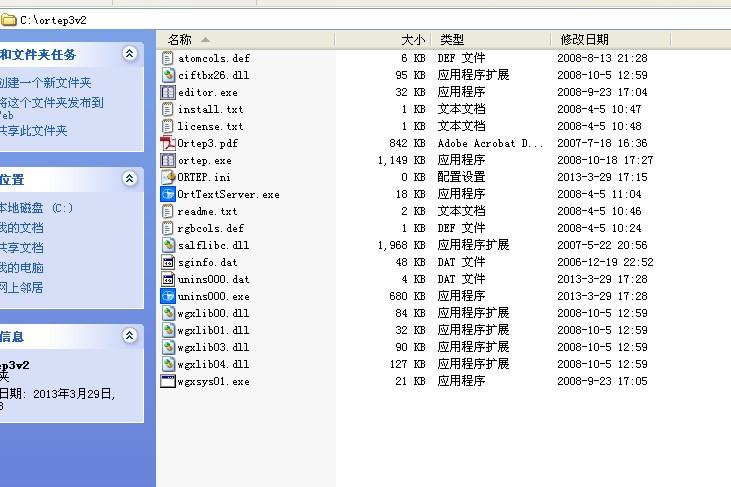Collapse the other places (位置) panel
731x487 pixels.
[130, 178]
